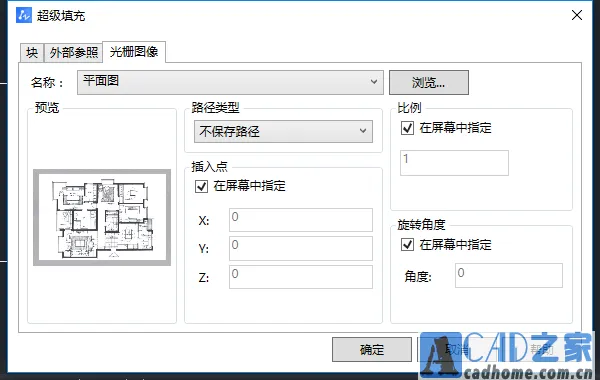Switch to the 外部参照 tab
Viewport: 600px width, 380px height.
point(73,52)
